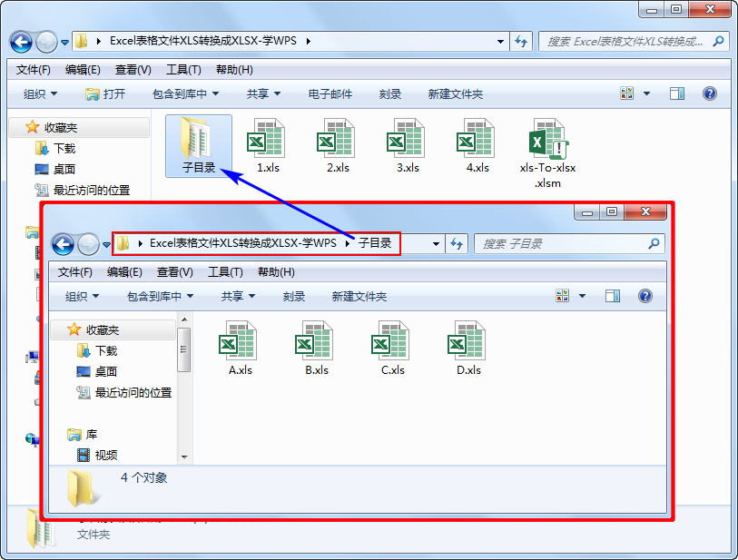Select the 4.xls file icon
738x560 pixels.
[476, 139]
